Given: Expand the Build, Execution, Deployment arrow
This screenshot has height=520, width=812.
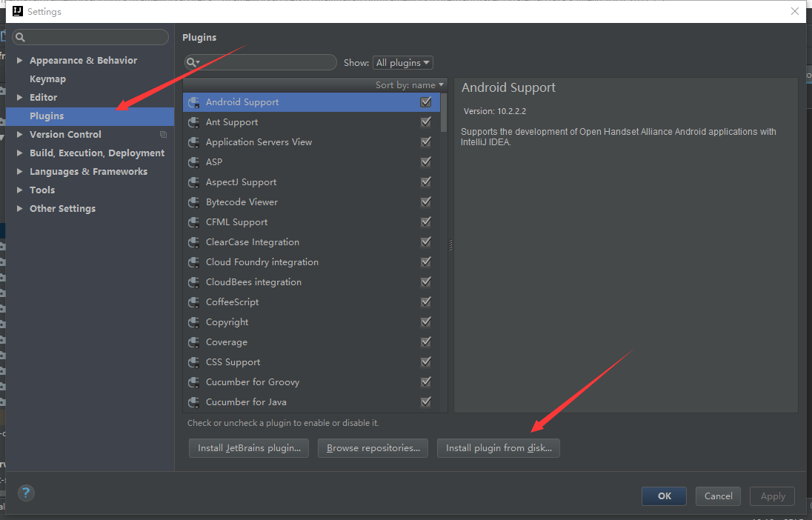Looking at the screenshot, I should tap(20, 153).
